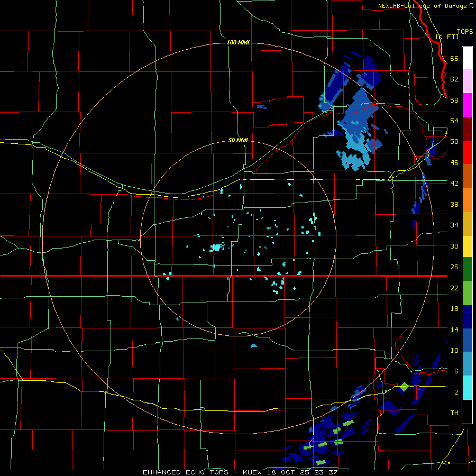The width and height of the screenshot is (476, 476).
Task: Click the legend value "18"
Action: point(454,309)
